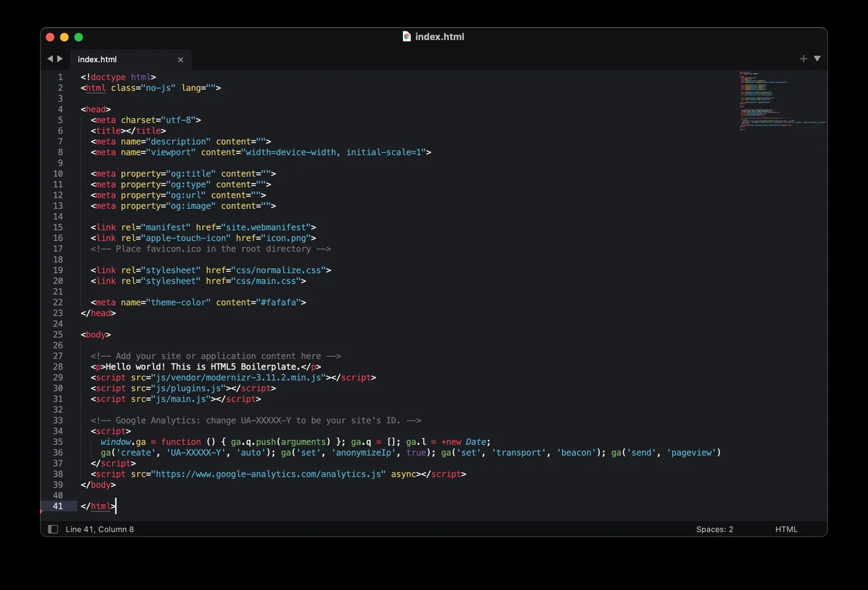Viewport: 868px width, 590px height.
Task: Click Line 41, Column 8 status text
Action: pyautogui.click(x=100, y=529)
